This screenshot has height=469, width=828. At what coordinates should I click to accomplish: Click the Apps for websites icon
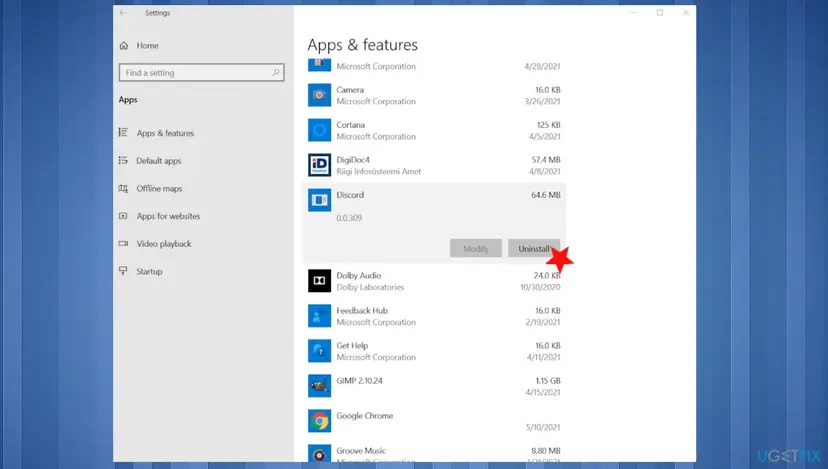pos(123,215)
